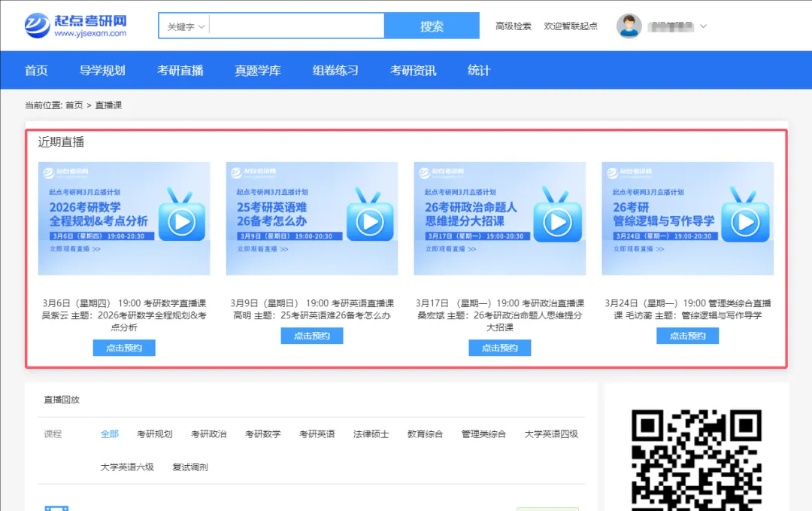The image size is (812, 511).
Task: Play the 25考研英语难 live course video
Action: point(369,221)
